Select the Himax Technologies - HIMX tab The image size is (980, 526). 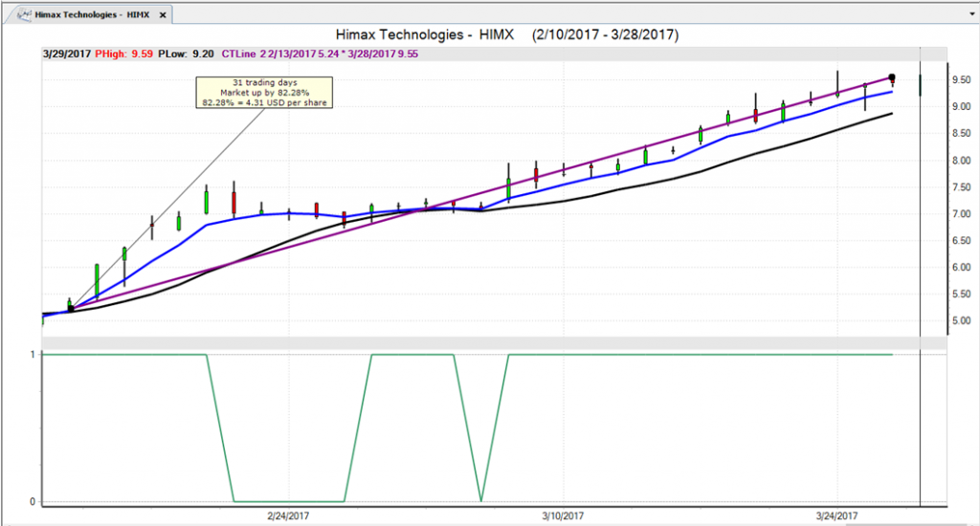click(92, 14)
